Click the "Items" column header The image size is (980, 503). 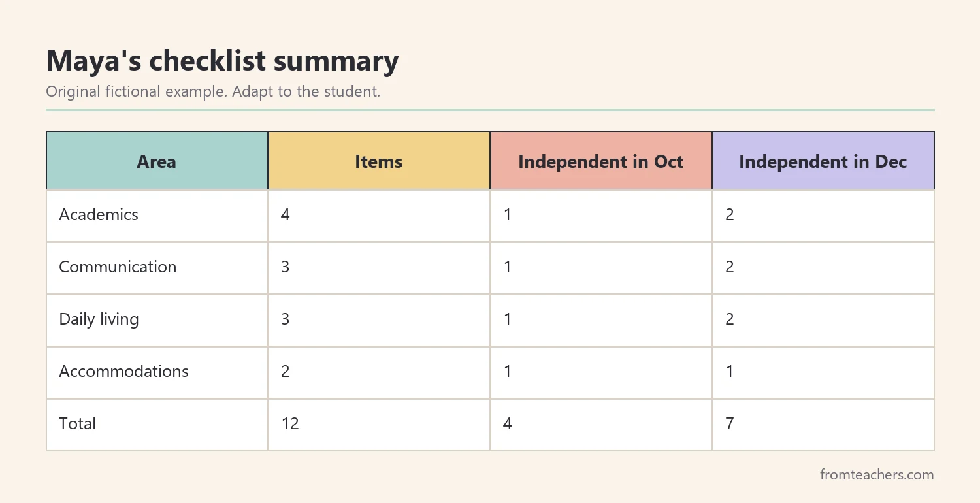pyautogui.click(x=379, y=161)
